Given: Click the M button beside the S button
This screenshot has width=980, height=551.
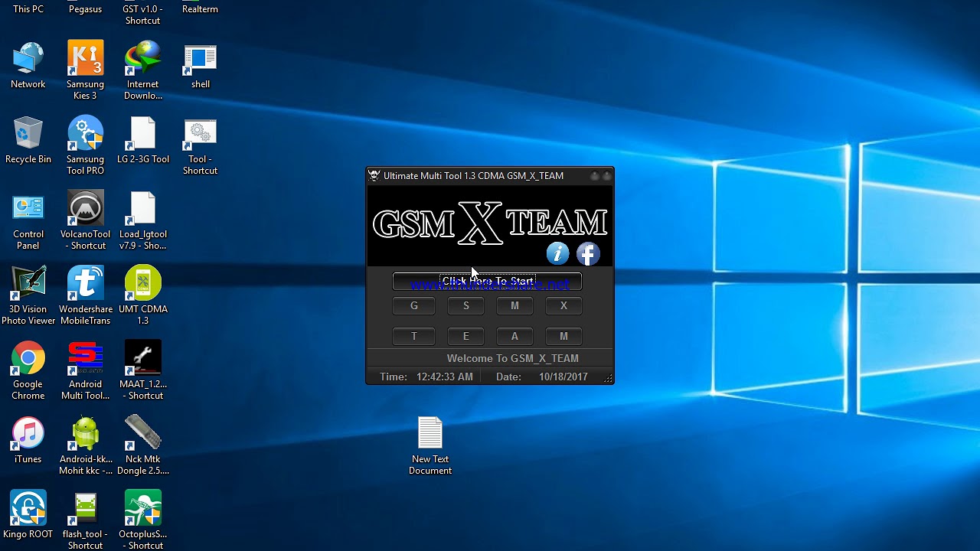Looking at the screenshot, I should [x=514, y=306].
